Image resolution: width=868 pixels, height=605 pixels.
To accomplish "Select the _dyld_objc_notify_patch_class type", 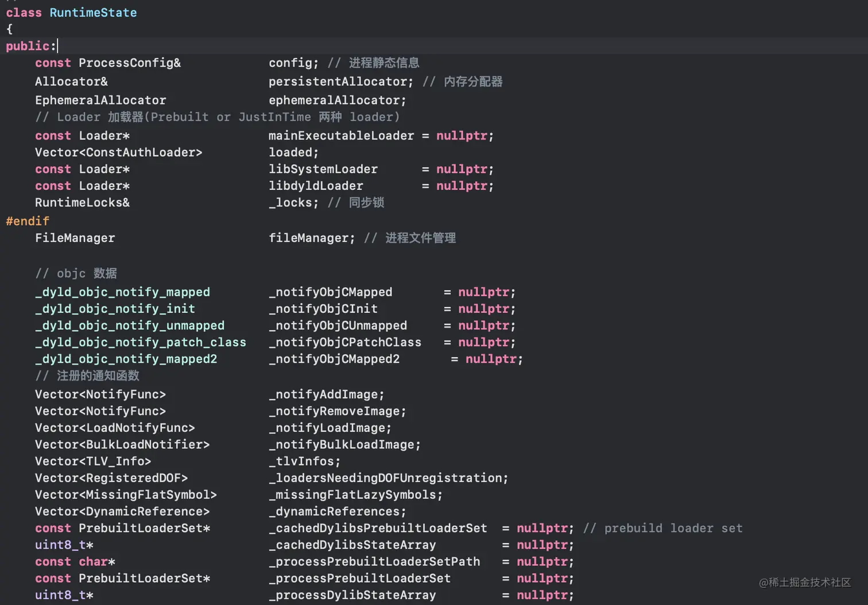I will [x=141, y=342].
